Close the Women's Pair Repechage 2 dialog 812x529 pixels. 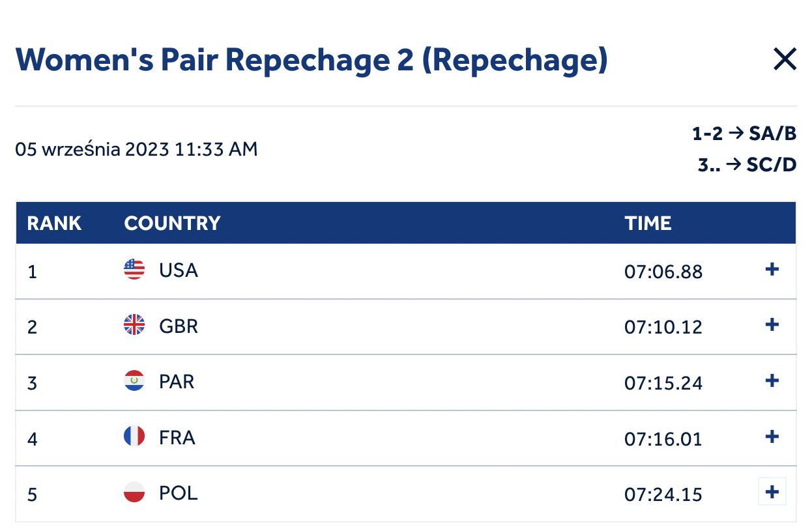[x=785, y=59]
